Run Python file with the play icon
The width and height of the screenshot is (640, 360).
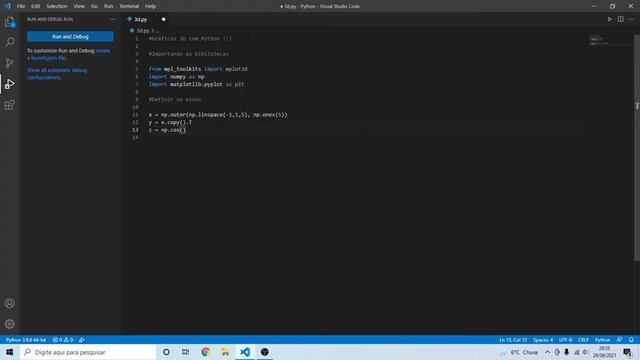pos(609,19)
